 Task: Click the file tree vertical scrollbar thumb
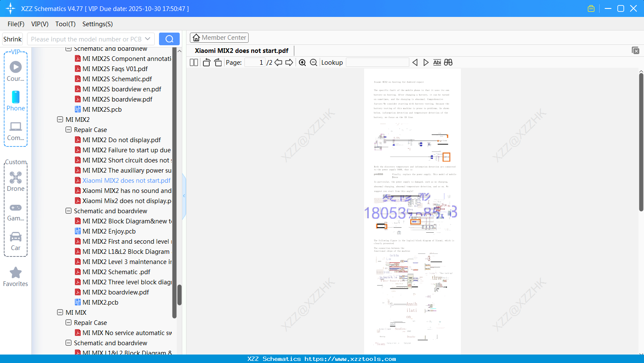[x=179, y=295]
